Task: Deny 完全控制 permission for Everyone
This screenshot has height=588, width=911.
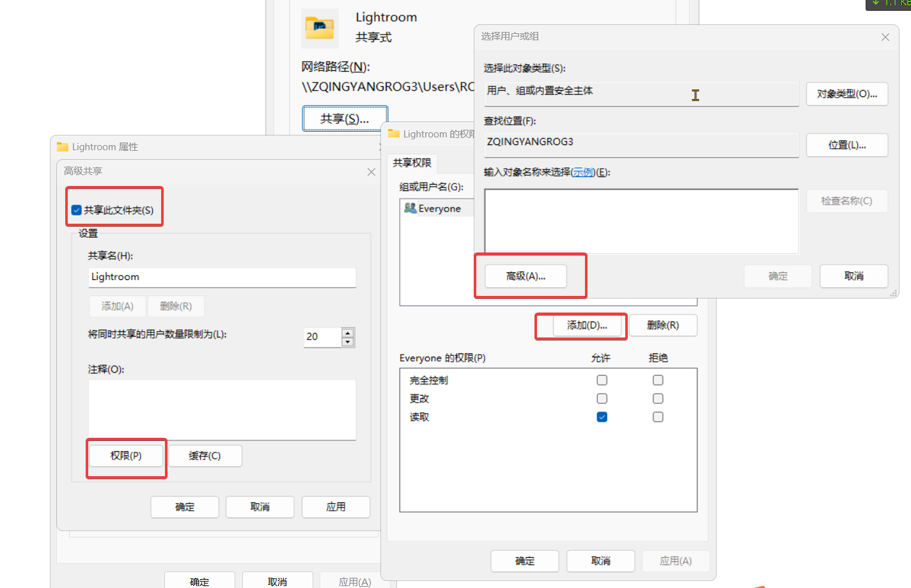Action: point(658,380)
